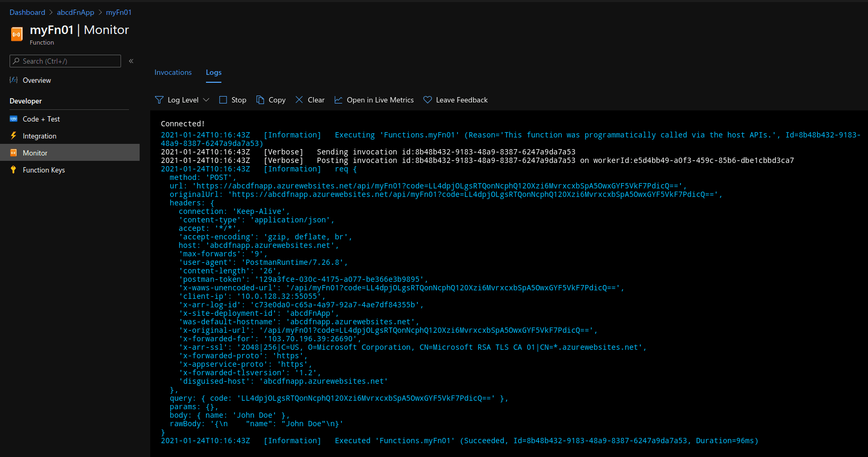Click the Live Metrics chart icon
Viewport: 868px width, 457px height.
(x=338, y=100)
